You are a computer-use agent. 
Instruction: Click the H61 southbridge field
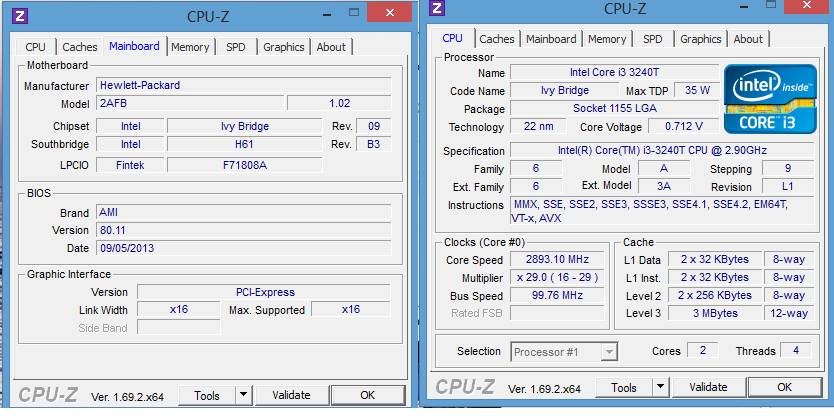[x=244, y=144]
